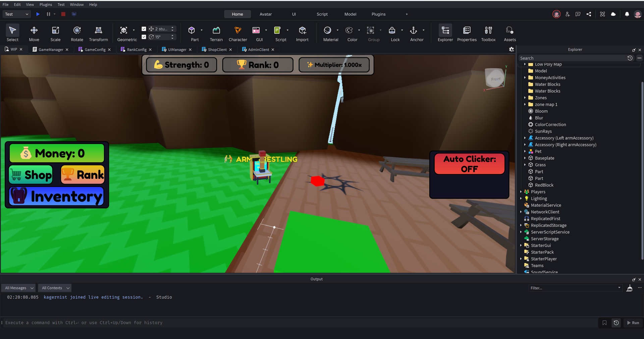
Task: Click the Front face of view cube
Action: point(495,78)
